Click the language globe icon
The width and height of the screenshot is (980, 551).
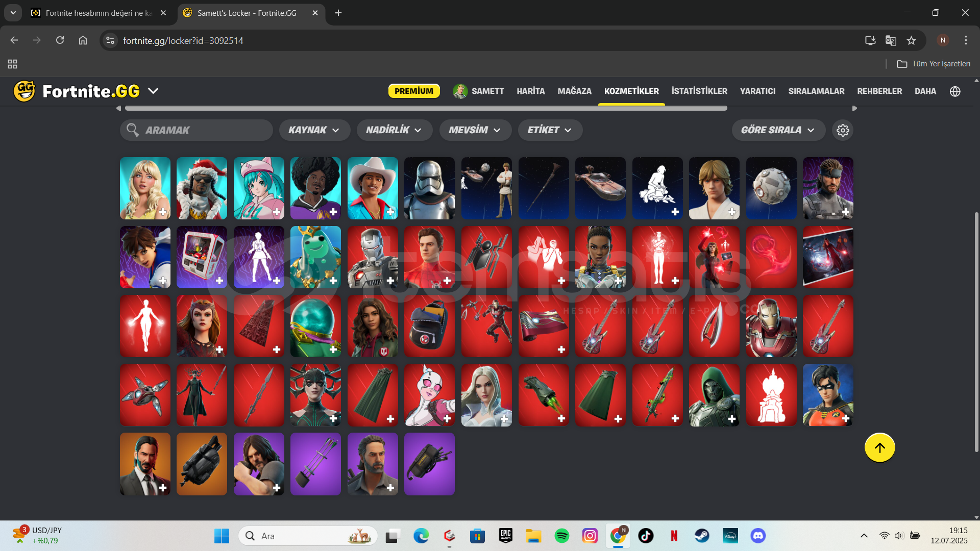(x=955, y=91)
